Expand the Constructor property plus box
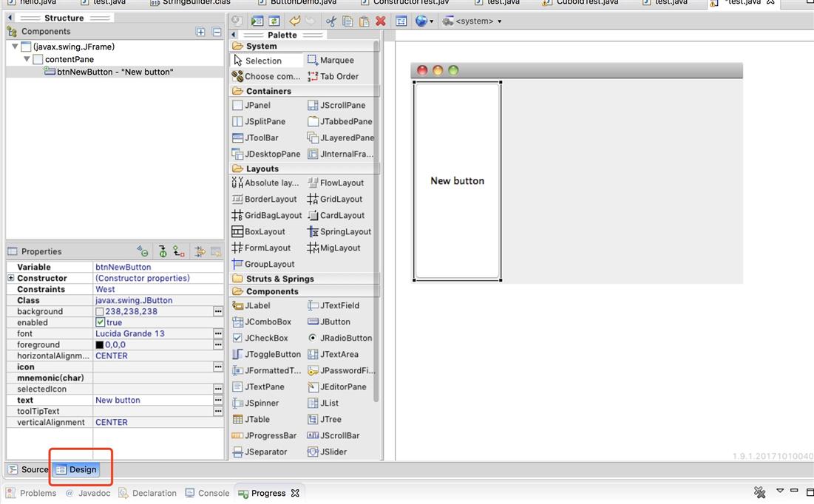The image size is (814, 504). [x=10, y=278]
